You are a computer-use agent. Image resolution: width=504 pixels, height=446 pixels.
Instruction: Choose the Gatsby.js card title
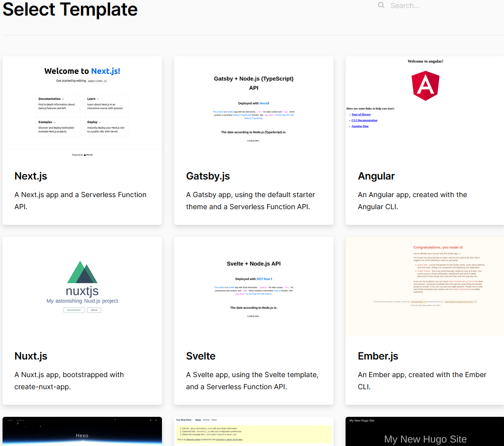pyautogui.click(x=208, y=176)
